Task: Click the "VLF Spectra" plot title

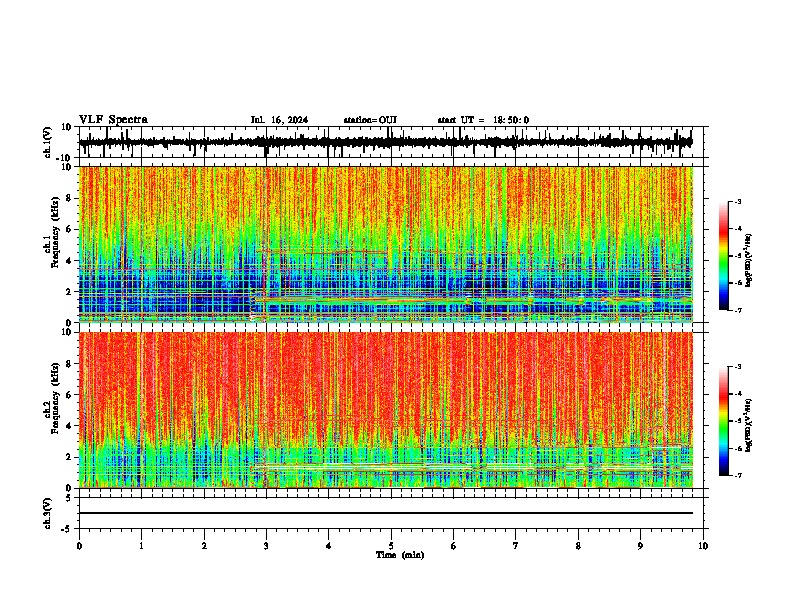Action: pyautogui.click(x=113, y=120)
